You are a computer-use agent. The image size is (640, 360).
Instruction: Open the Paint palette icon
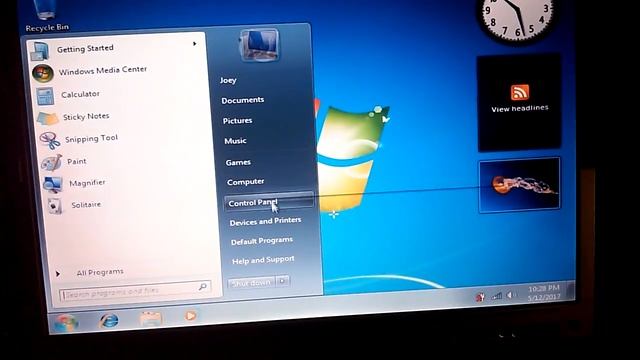[51, 163]
